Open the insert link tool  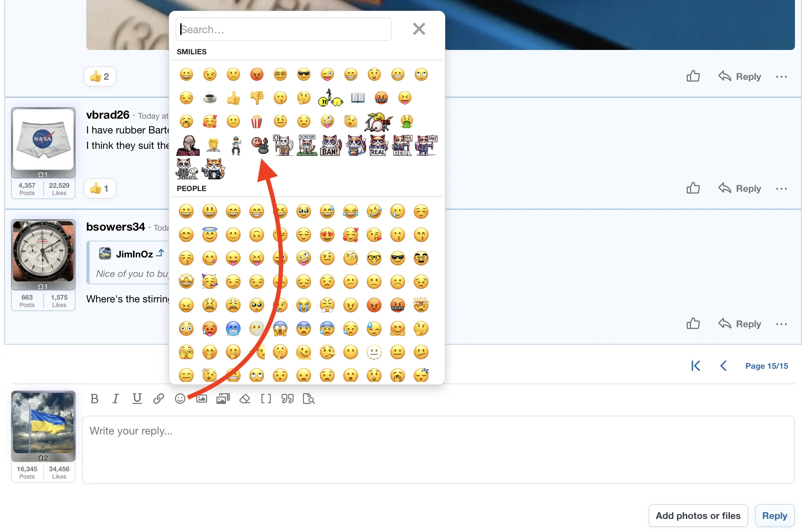click(159, 399)
